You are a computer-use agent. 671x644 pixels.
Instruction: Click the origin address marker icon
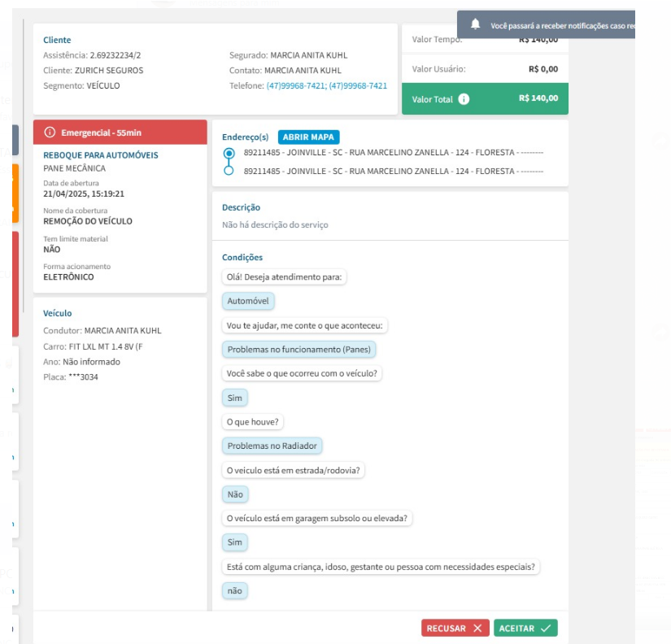(x=229, y=153)
